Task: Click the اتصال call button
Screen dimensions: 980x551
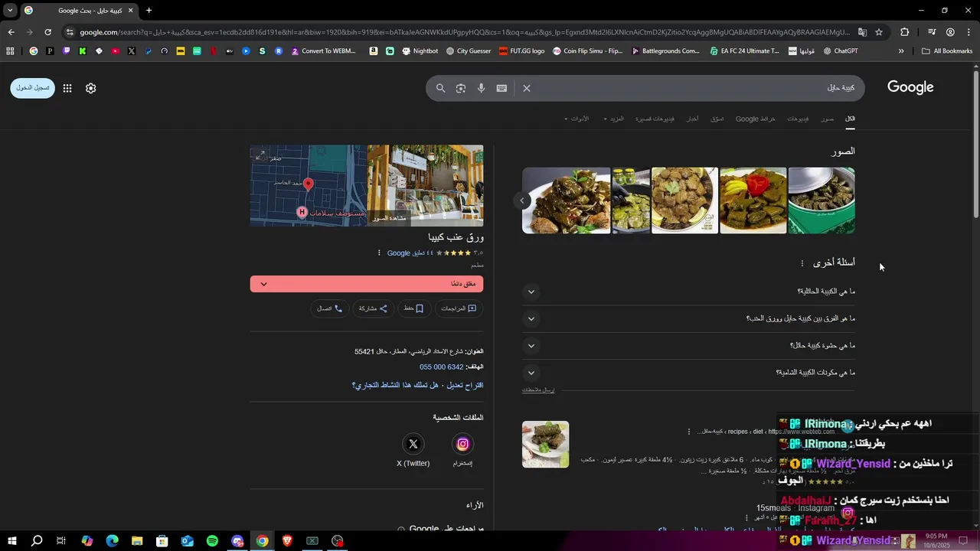Action: 330,308
